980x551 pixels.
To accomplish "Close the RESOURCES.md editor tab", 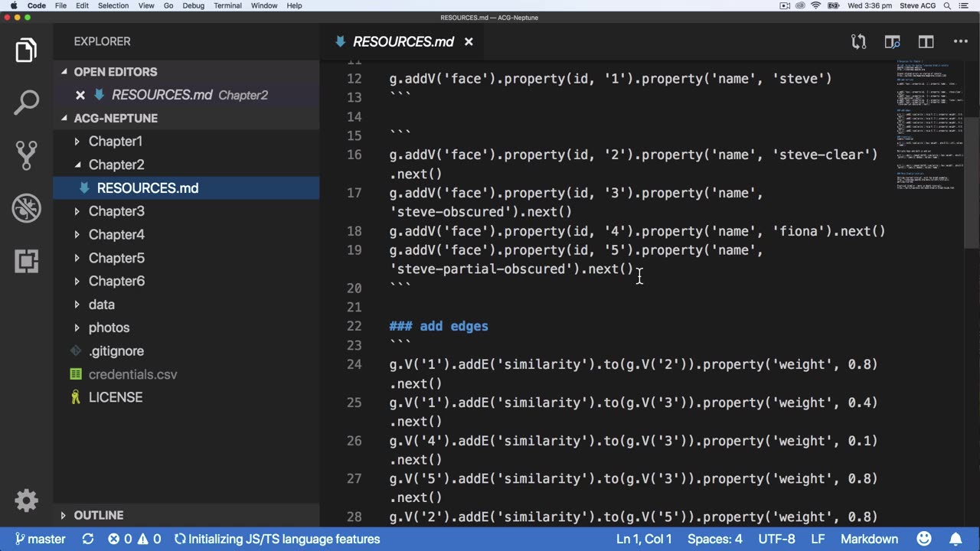I will 469,42.
